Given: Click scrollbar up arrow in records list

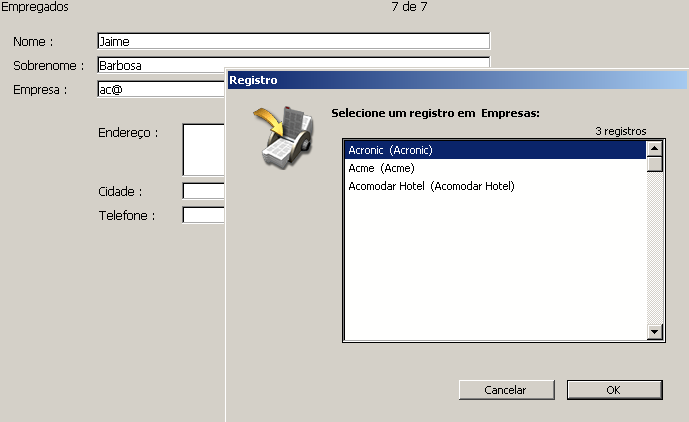Looking at the screenshot, I should [655, 149].
